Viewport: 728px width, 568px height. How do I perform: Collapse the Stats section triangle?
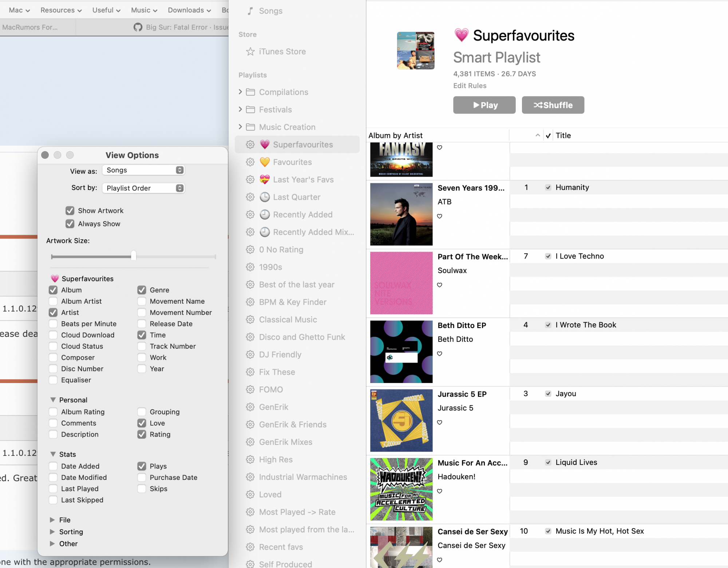(53, 454)
